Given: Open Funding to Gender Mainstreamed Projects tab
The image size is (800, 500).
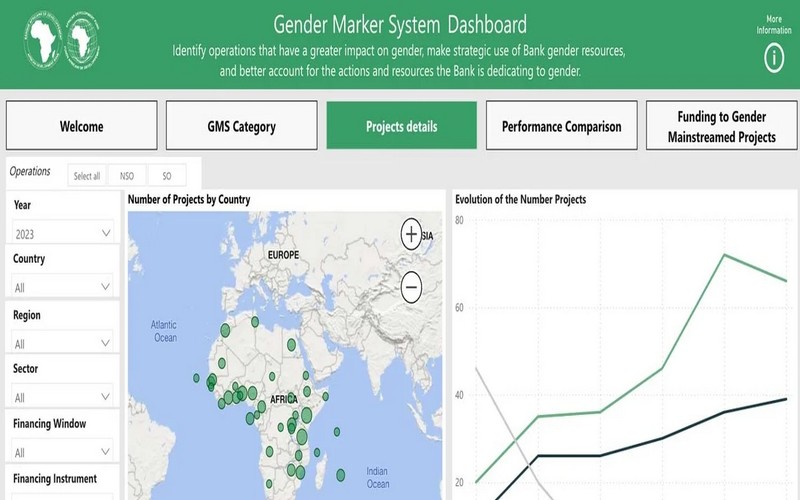Looking at the screenshot, I should pyautogui.click(x=721, y=126).
